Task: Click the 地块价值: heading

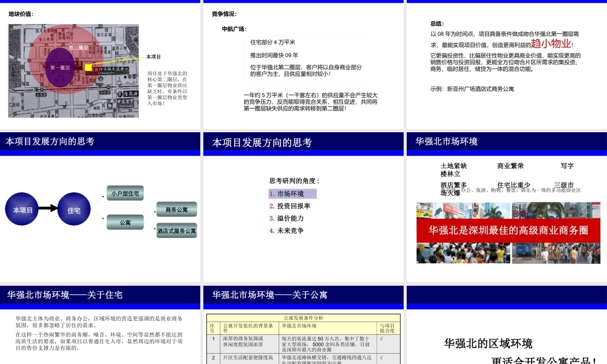Action: [21, 14]
